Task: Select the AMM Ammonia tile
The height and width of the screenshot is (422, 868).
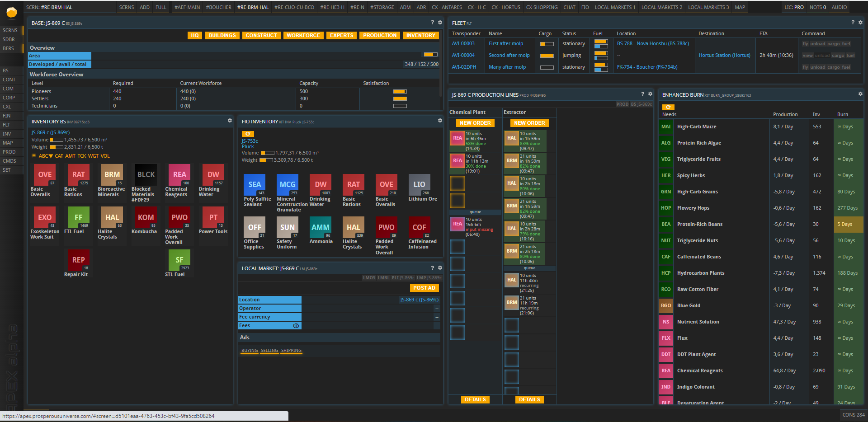Action: (x=321, y=227)
